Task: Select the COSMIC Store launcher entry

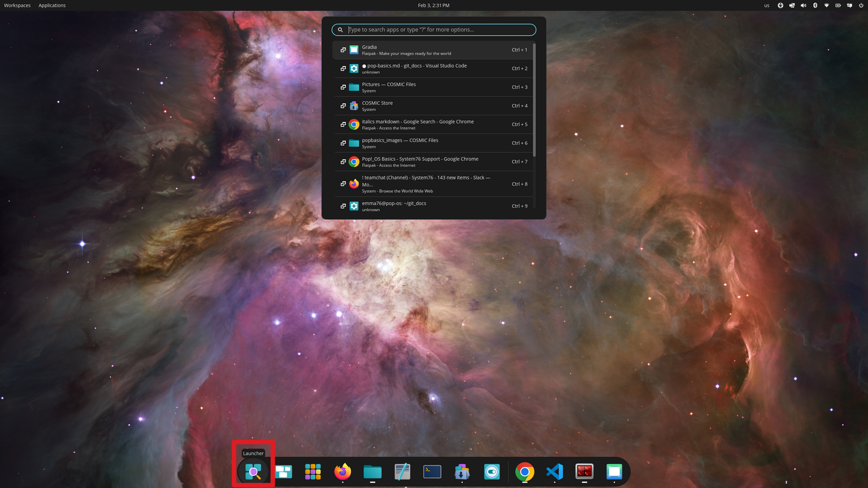Action: coord(433,106)
